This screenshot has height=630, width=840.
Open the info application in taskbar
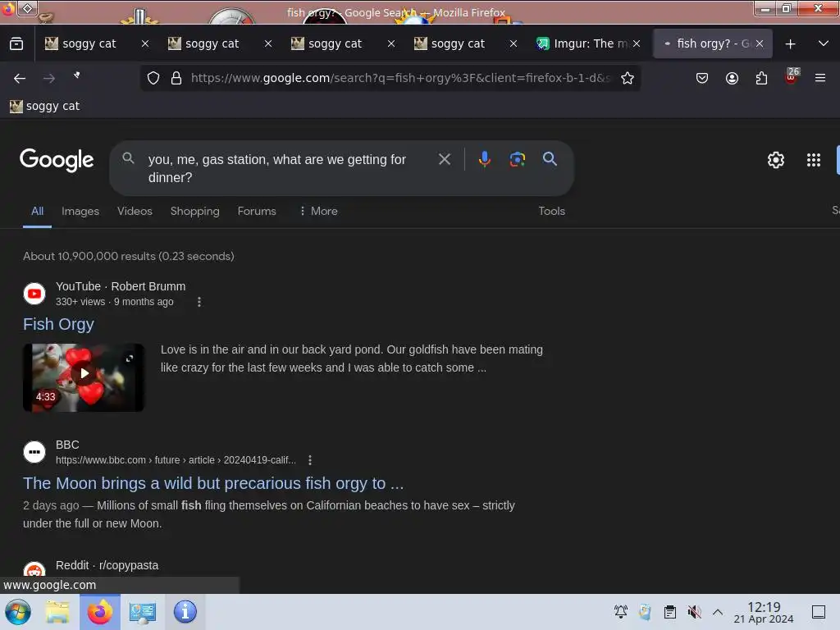185,612
